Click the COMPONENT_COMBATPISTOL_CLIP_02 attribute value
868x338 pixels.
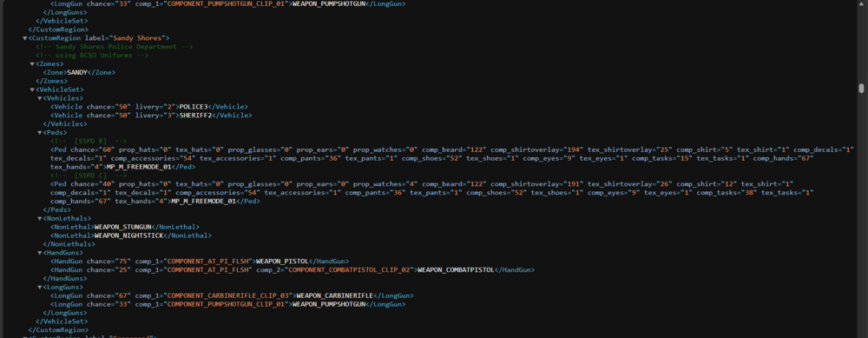[349, 270]
